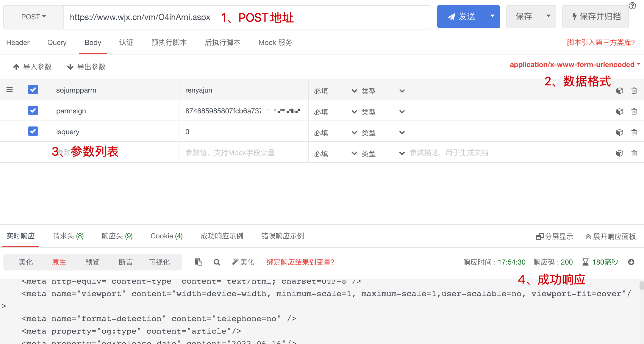Image resolution: width=644 pixels, height=344 pixels.
Task: Open 必填 dropdown in parmsign row
Action: tap(336, 112)
